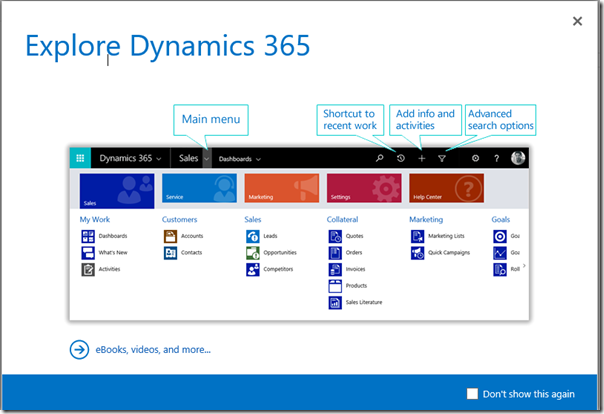Click the Opportunities icon
Screen dimensions: 604x414
click(x=253, y=253)
